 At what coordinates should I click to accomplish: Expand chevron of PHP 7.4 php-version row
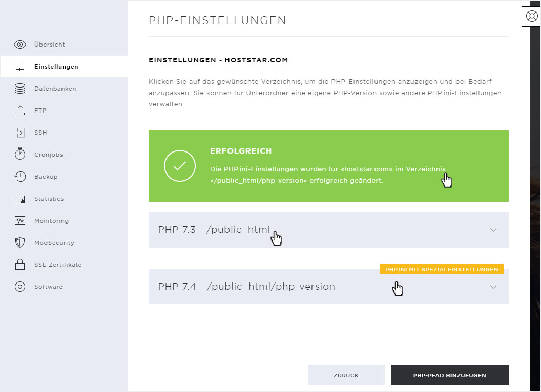coord(493,287)
